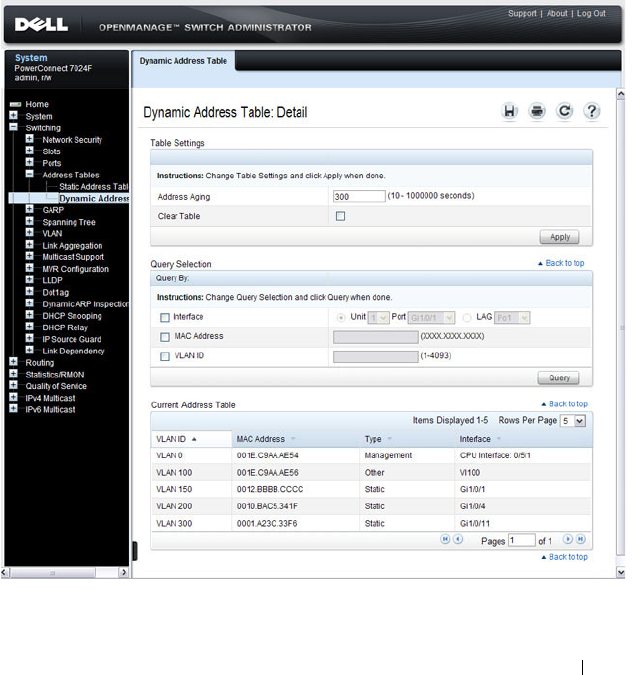
Task: Sort by VLAN ID column arrow
Action: point(194,439)
